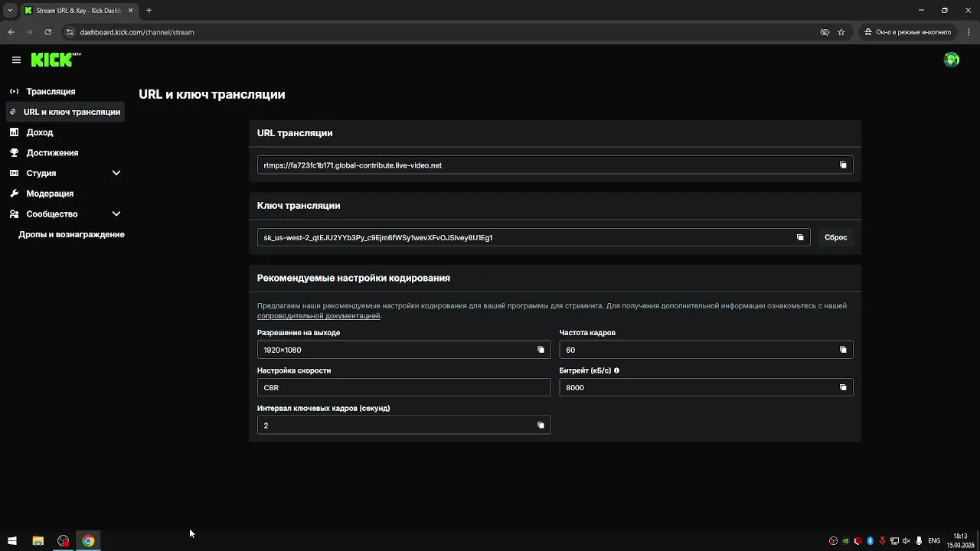Expand the Студия sidebar section
The height and width of the screenshot is (551, 980).
click(x=116, y=173)
